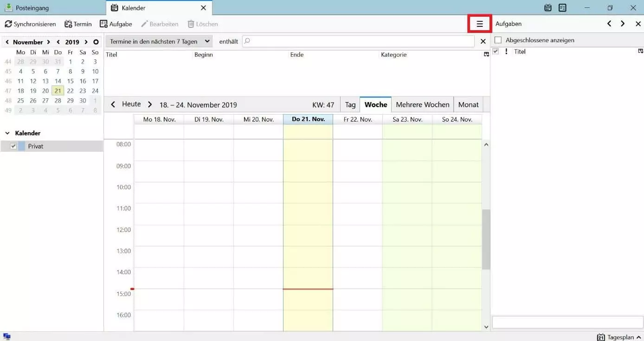Select the Privat calendar row
The height and width of the screenshot is (341, 644).
click(x=52, y=146)
